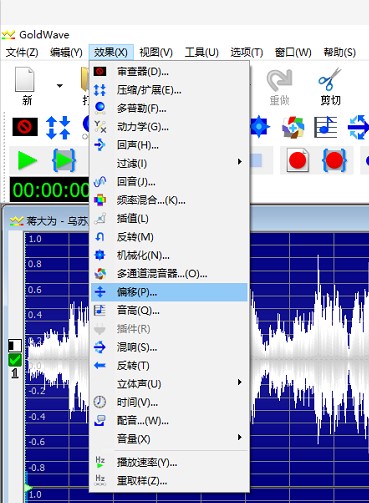The width and height of the screenshot is (369, 503).
Task: Open the 视图(V) menu
Action: 156,52
